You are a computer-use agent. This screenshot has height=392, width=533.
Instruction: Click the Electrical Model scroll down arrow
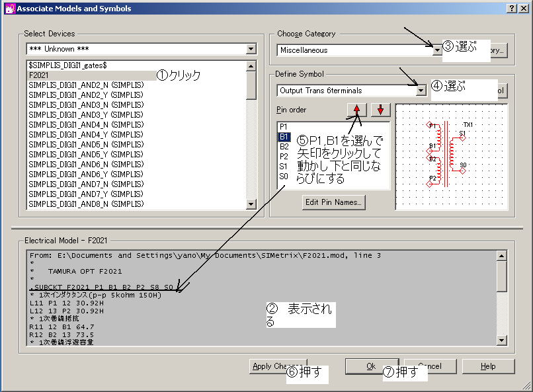(502, 340)
